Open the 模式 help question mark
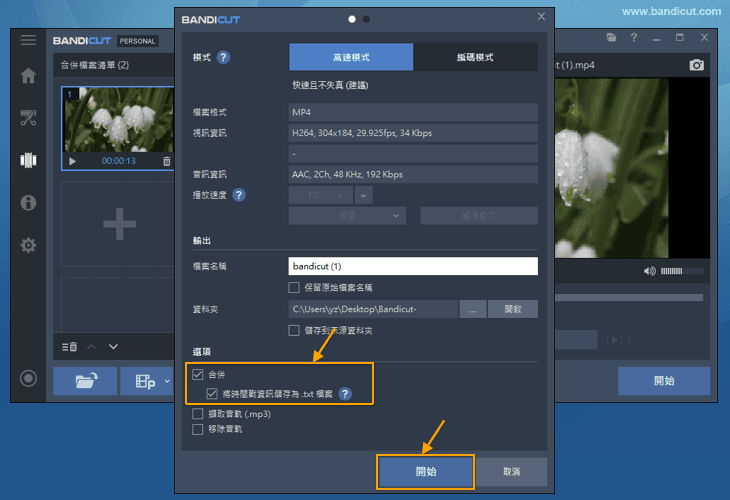Viewport: 730px width, 500px height. (x=223, y=57)
